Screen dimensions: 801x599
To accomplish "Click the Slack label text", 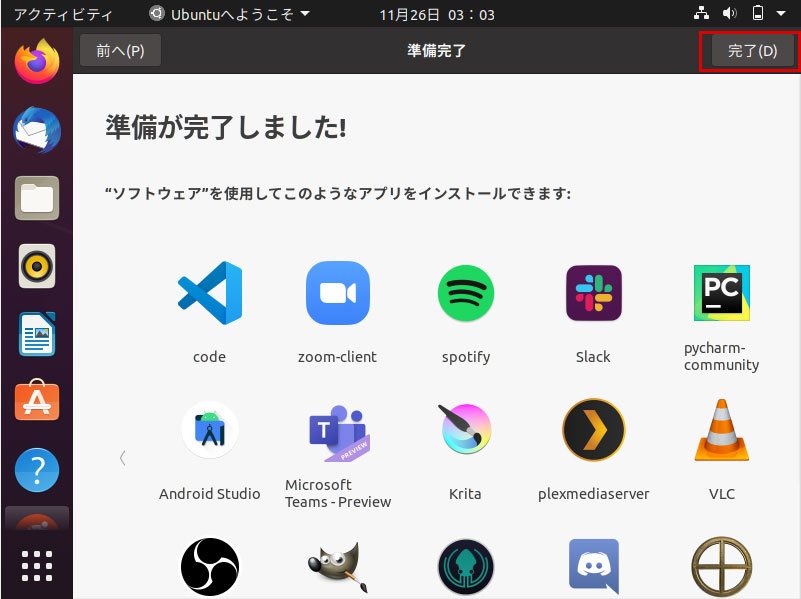I will pos(593,357).
